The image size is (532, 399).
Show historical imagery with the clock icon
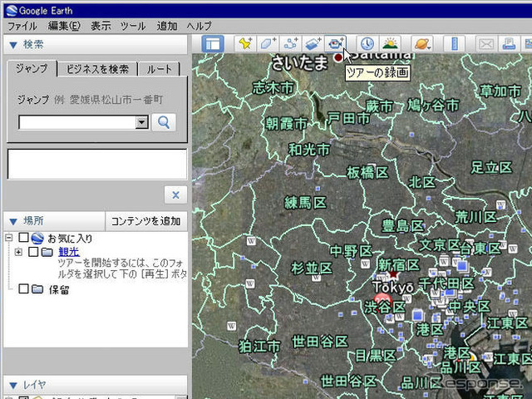coord(367,44)
